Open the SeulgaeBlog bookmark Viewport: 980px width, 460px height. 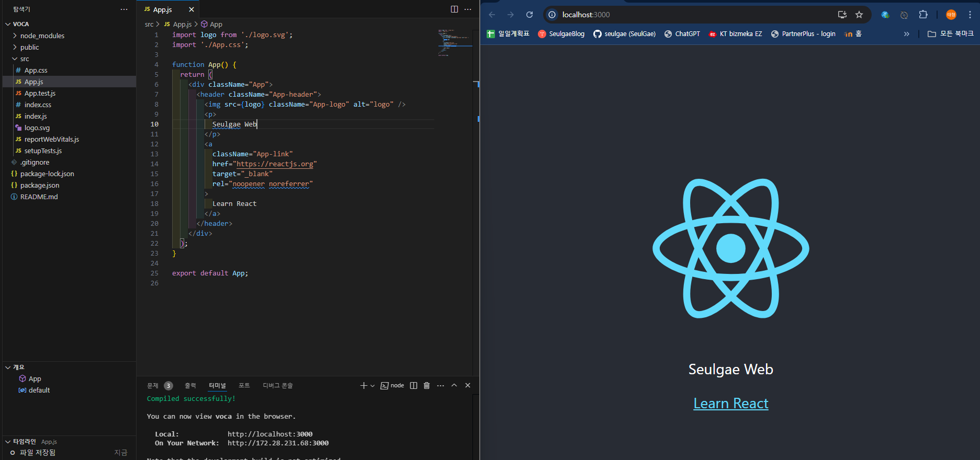pyautogui.click(x=561, y=34)
